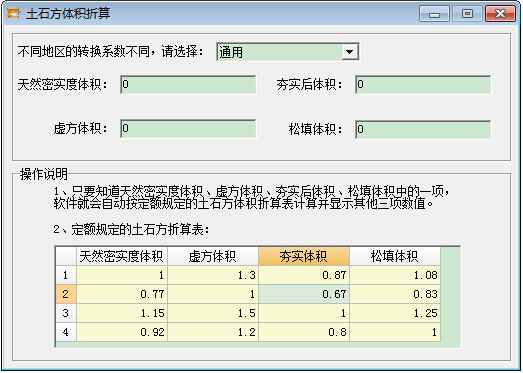Click the cell with value 0.87
This screenshot has width=523, height=373.
coord(304,275)
